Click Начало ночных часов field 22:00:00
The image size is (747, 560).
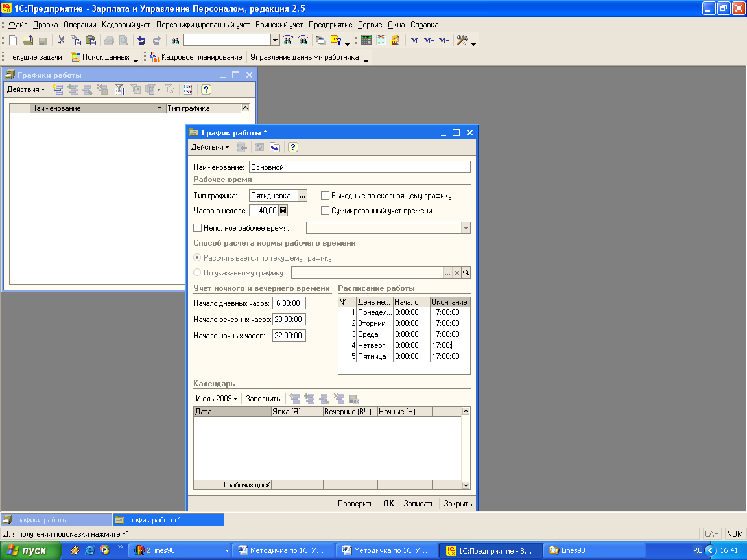(x=289, y=336)
